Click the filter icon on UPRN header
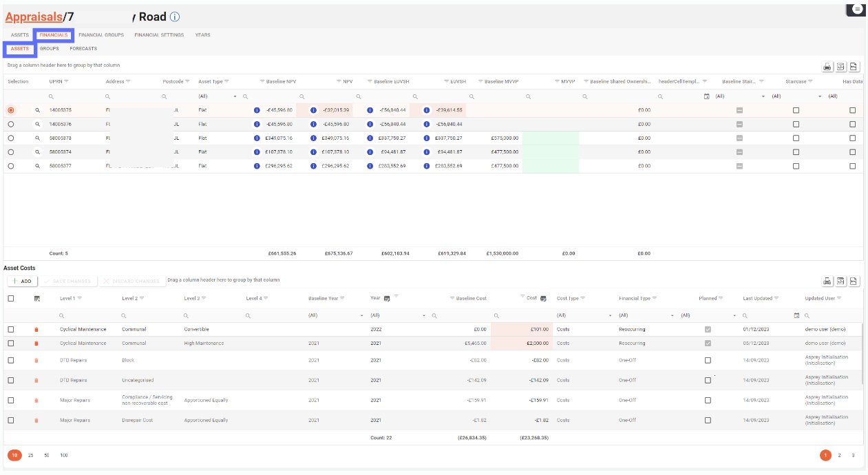 pyautogui.click(x=67, y=81)
